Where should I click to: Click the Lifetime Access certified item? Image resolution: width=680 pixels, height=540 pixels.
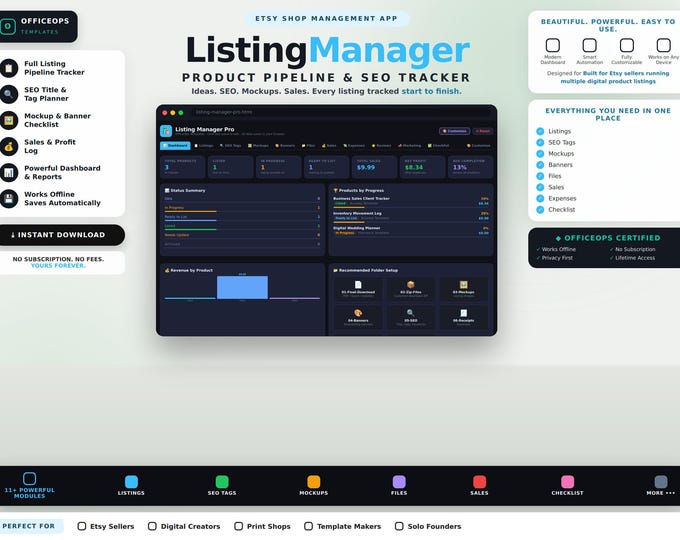click(632, 258)
